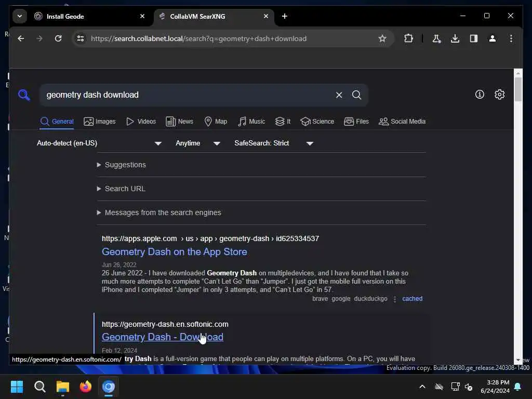Select the Images search category

(99, 122)
